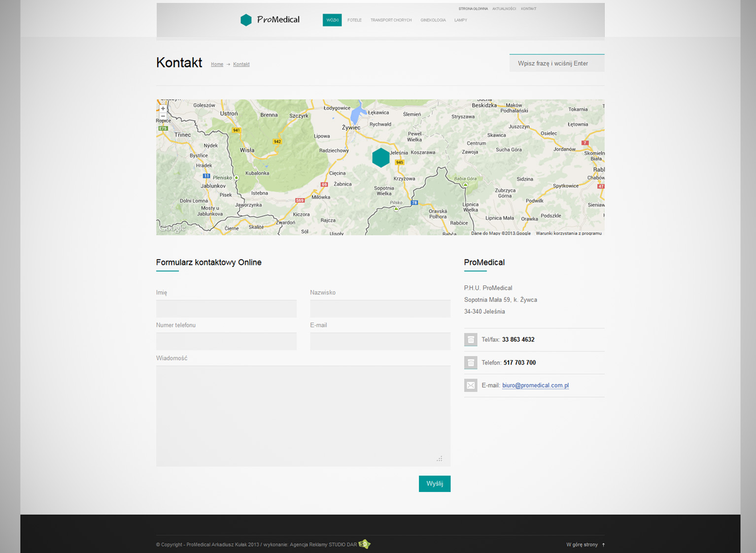Click the Google logo on the map
Screen dimensions: 756x553
[172, 228]
